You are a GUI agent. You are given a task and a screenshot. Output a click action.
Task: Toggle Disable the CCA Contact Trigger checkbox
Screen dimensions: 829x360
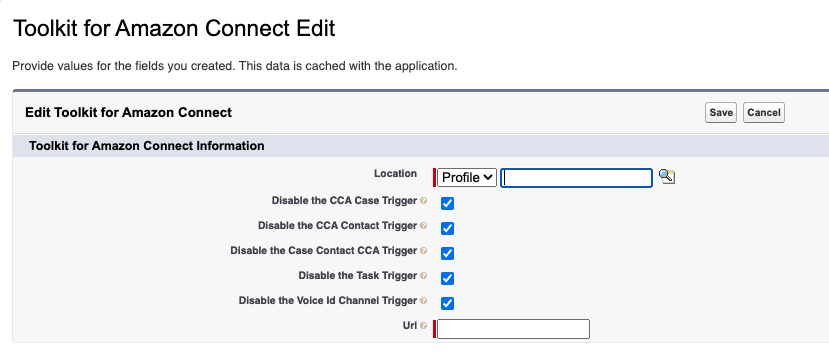point(447,228)
